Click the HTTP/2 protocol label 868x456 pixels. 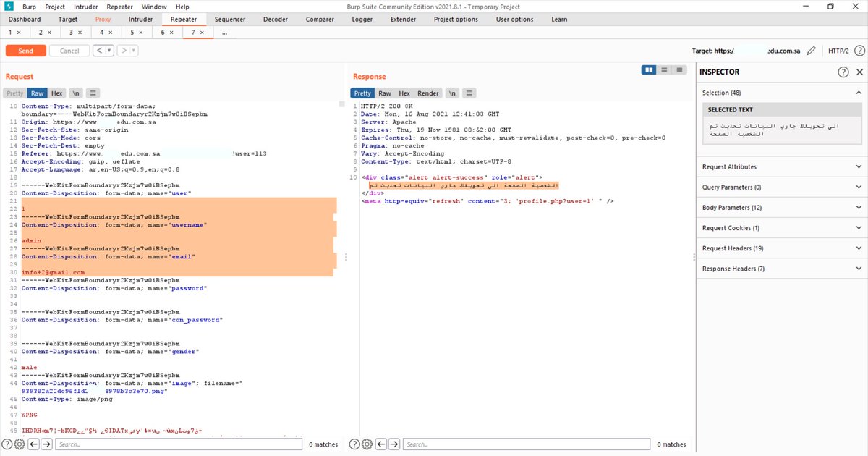pyautogui.click(x=838, y=51)
